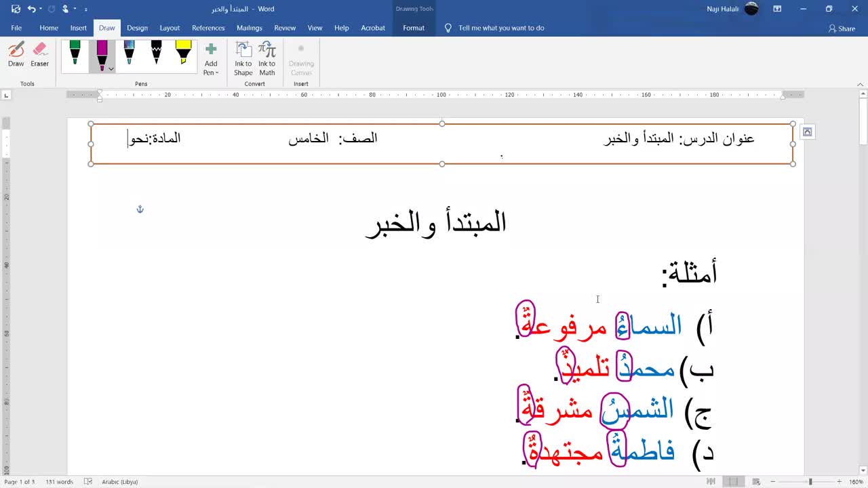Click the Share button
868x488 pixels.
click(842, 28)
